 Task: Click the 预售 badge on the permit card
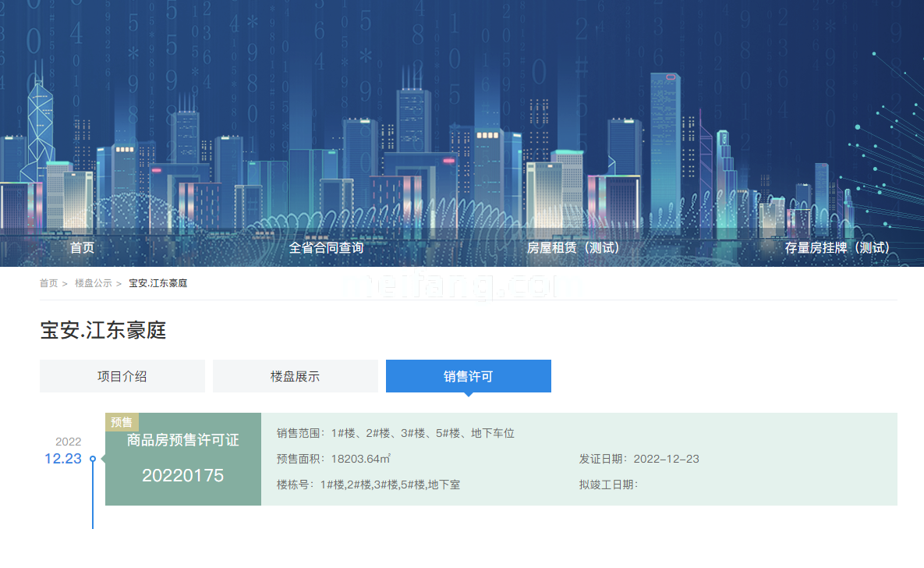click(122, 422)
